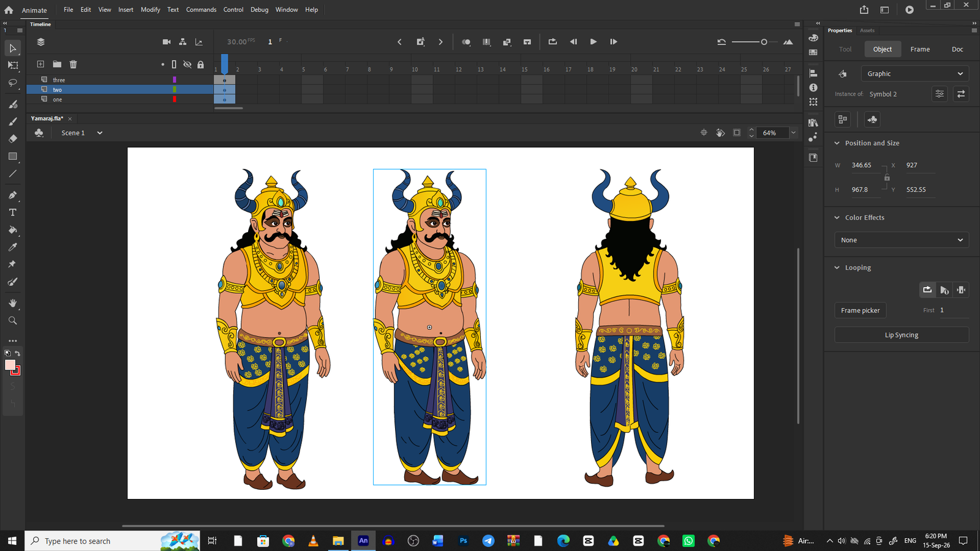The width and height of the screenshot is (980, 551).
Task: Click the Lip Syncing button
Action: pyautogui.click(x=902, y=335)
